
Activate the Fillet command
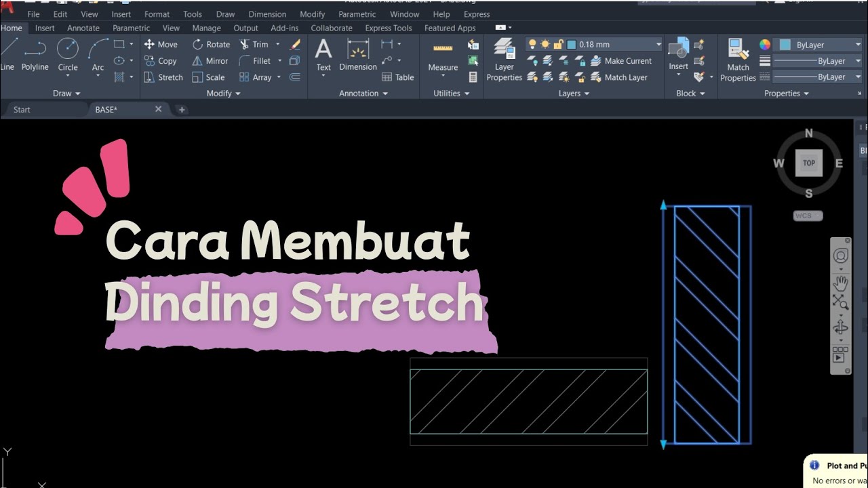(255, 61)
